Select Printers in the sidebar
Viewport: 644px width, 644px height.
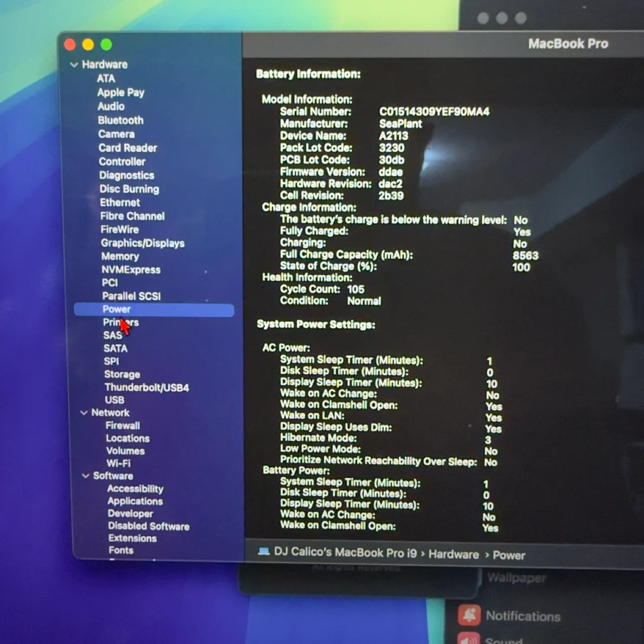[x=121, y=322]
